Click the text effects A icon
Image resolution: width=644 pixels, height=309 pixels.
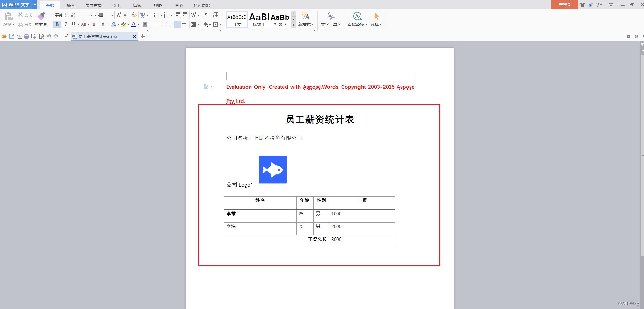[x=114, y=24]
